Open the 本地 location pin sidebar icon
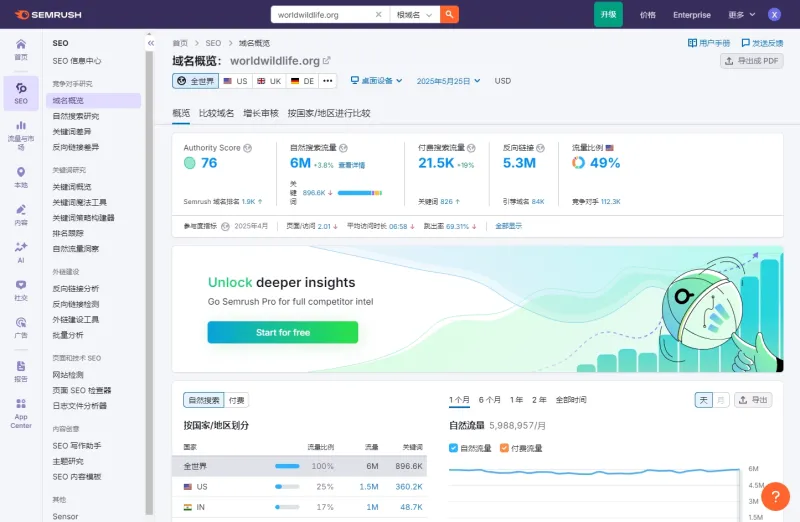The width and height of the screenshot is (800, 522). [x=21, y=177]
